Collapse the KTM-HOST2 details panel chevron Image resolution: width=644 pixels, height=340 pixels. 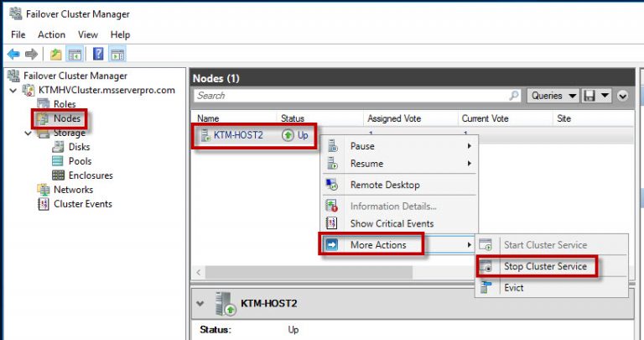(x=200, y=304)
